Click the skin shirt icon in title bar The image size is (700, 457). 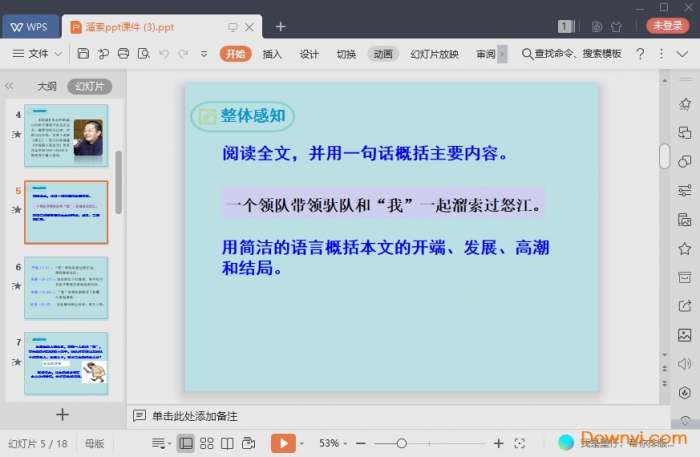tap(617, 27)
